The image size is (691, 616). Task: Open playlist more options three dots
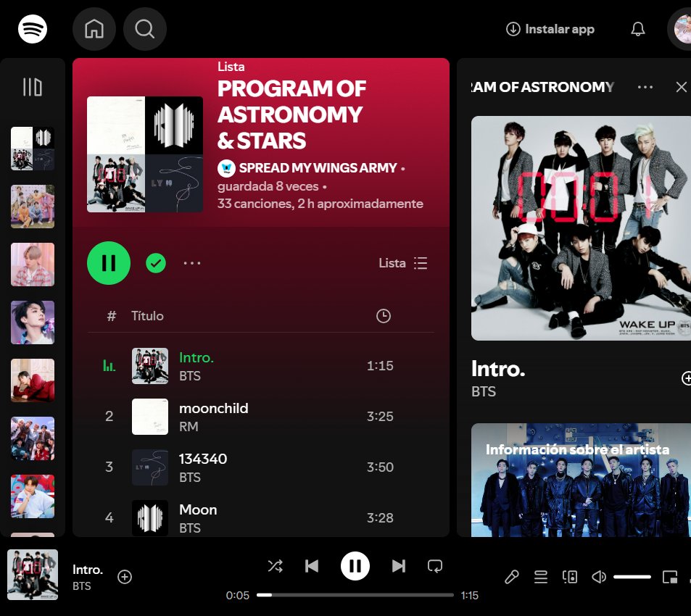pyautogui.click(x=192, y=263)
